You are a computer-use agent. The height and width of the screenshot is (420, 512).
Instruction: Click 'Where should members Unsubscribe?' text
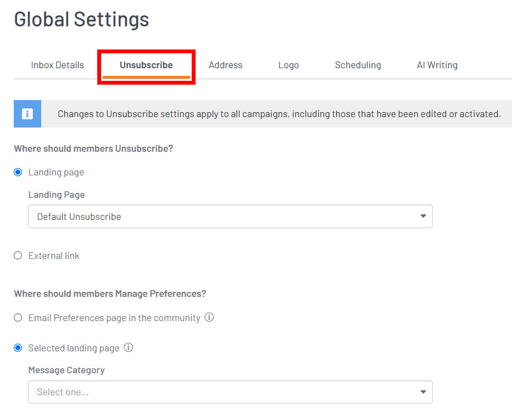[x=93, y=149]
